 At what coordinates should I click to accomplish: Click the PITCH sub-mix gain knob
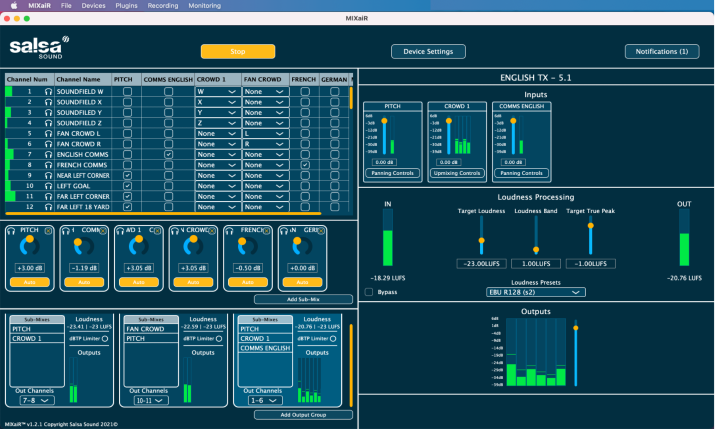[29, 246]
